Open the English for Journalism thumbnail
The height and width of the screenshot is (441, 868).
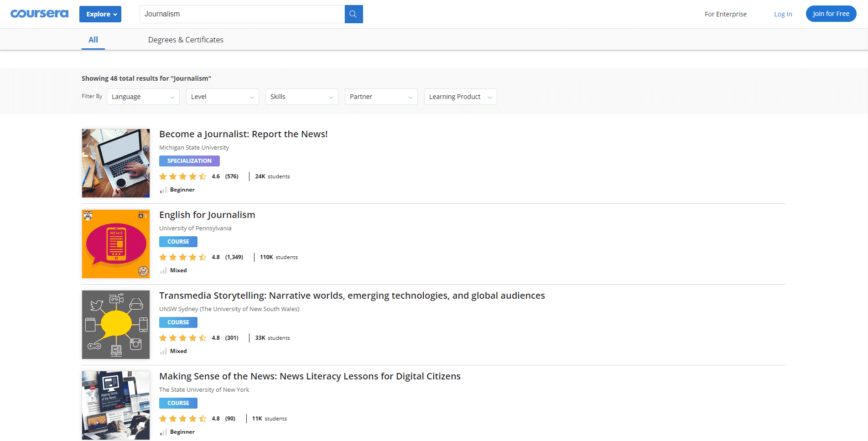(116, 244)
